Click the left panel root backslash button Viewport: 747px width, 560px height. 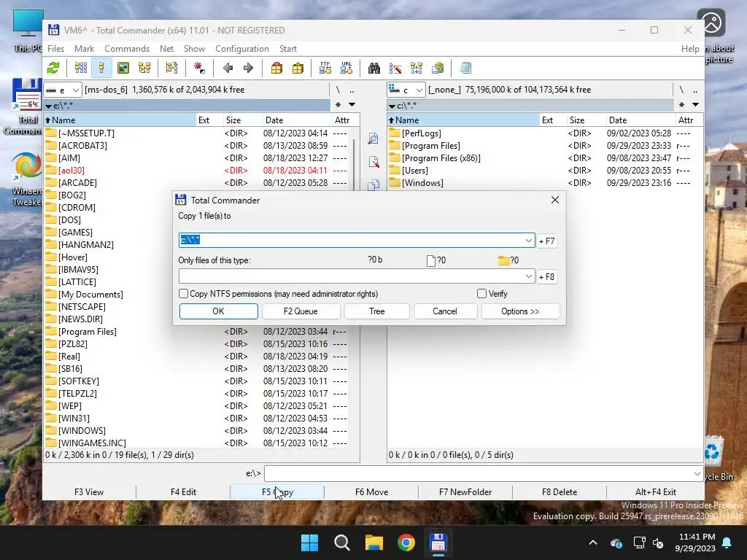click(x=338, y=90)
